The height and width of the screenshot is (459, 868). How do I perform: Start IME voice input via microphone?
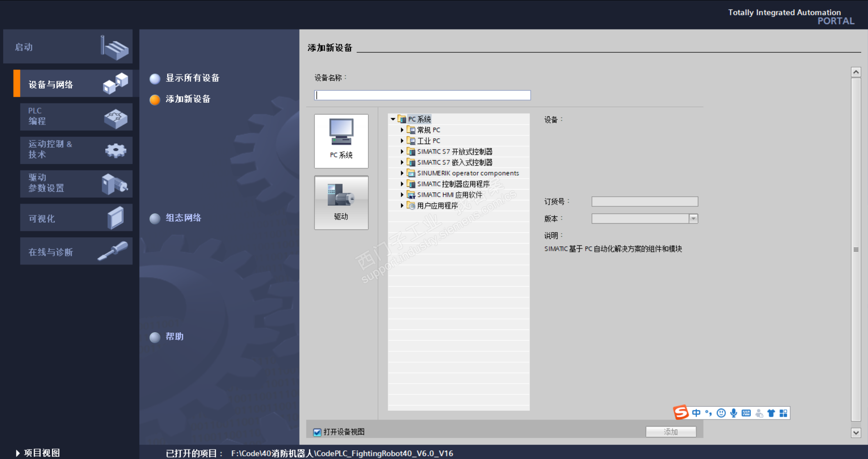click(734, 413)
